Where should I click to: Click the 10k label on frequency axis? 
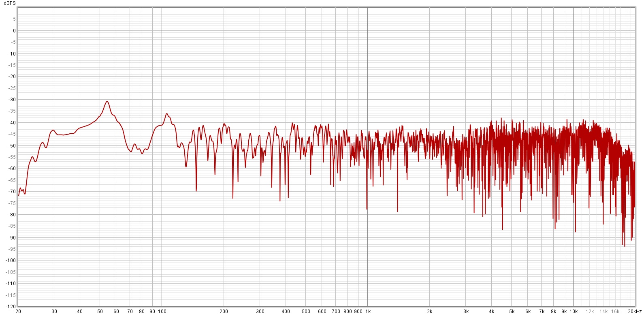tap(574, 312)
